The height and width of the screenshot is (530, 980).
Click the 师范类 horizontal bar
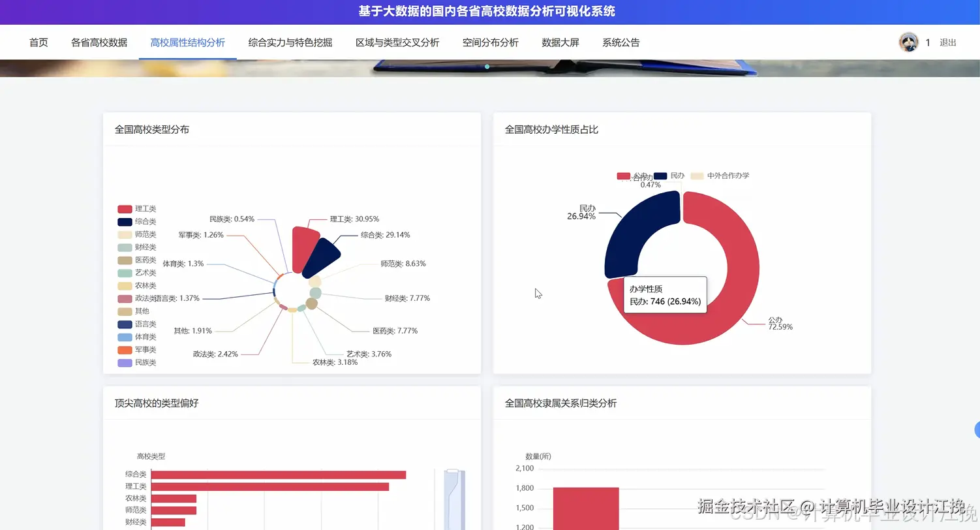pyautogui.click(x=174, y=510)
